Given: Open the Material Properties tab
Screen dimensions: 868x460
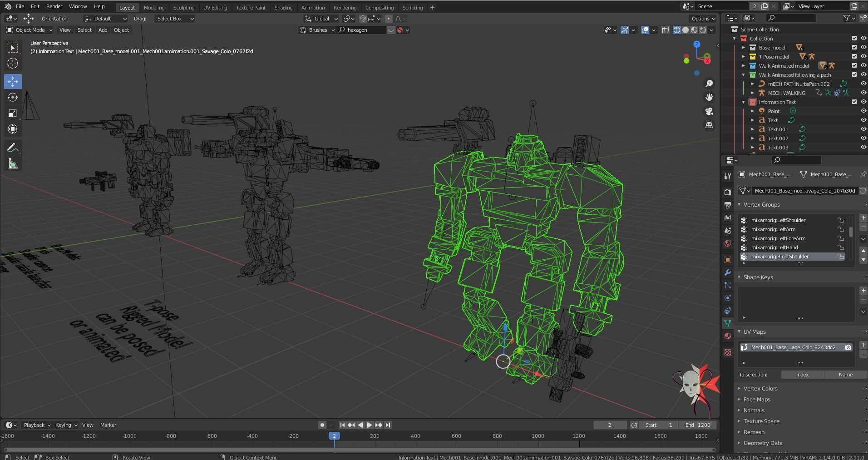Looking at the screenshot, I should click(728, 336).
